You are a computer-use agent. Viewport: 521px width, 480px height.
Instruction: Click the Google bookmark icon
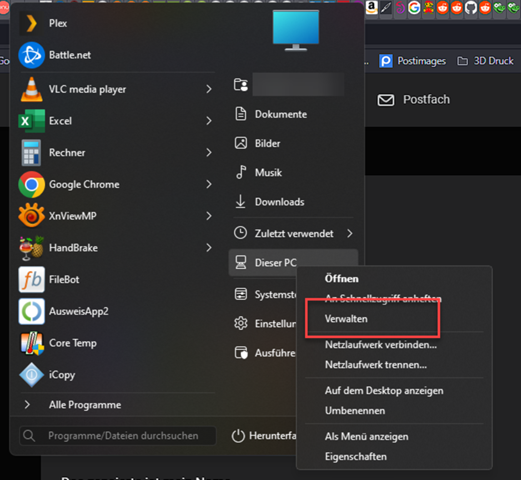[414, 7]
